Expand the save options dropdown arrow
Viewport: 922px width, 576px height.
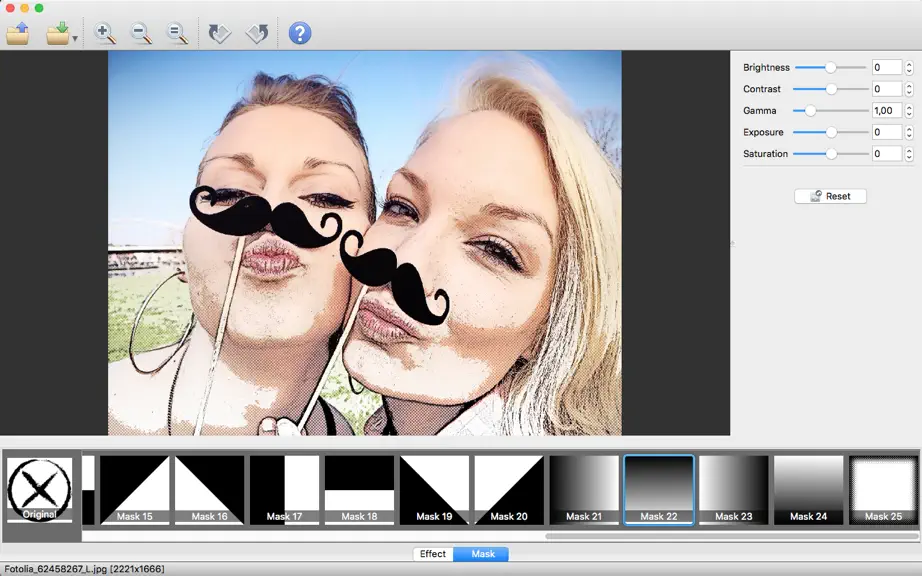click(75, 39)
